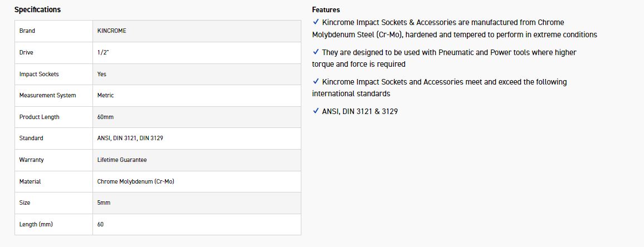The height and width of the screenshot is (247, 644).
Task: Select the ANSI, DIN 3121, DIN 3129 table cell
Action: click(130, 138)
